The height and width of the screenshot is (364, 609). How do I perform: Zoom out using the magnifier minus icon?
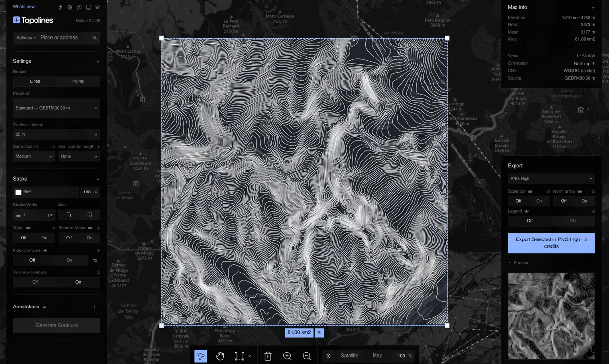(x=307, y=356)
